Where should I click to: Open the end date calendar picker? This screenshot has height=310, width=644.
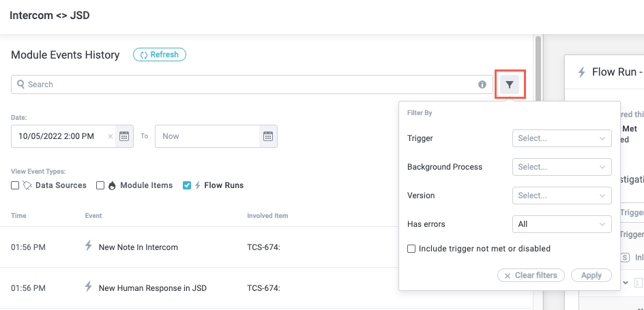click(x=268, y=136)
